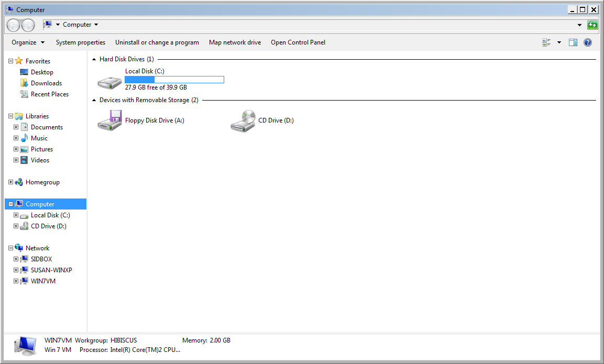Click the Libraries icon in the tree
Screen dimensions: 604x364
coord(19,116)
